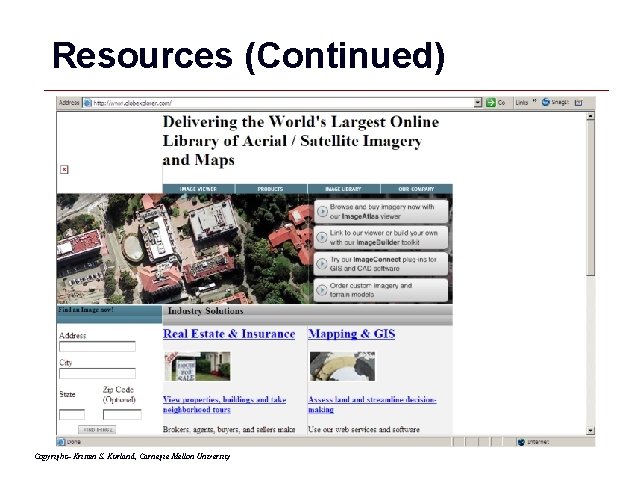Open Assess land and streamline link
The image size is (640, 480).
pyautogui.click(x=372, y=404)
